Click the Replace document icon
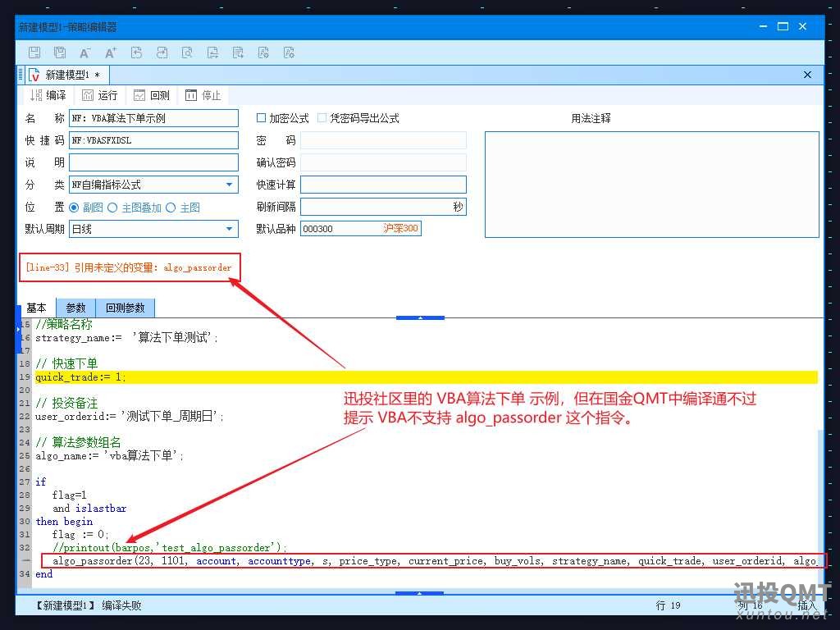 pyautogui.click(x=212, y=52)
